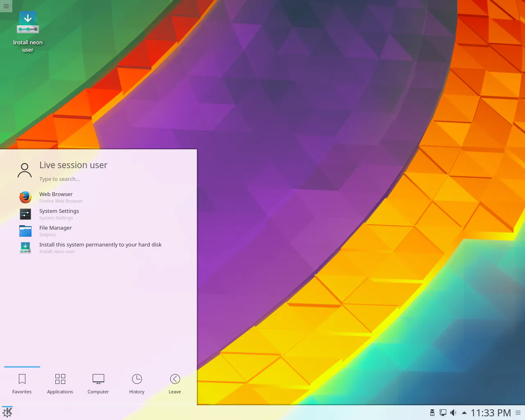Open the audio volume tray icon

pos(453,413)
